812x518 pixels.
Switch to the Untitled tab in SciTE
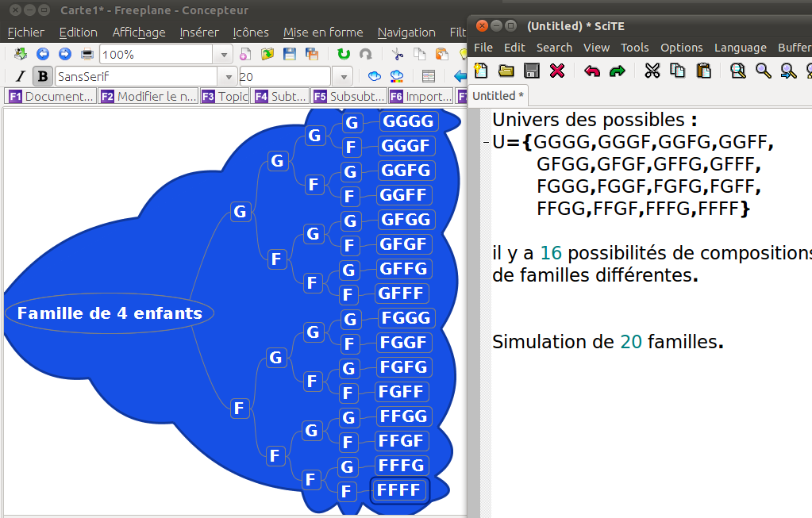498,96
